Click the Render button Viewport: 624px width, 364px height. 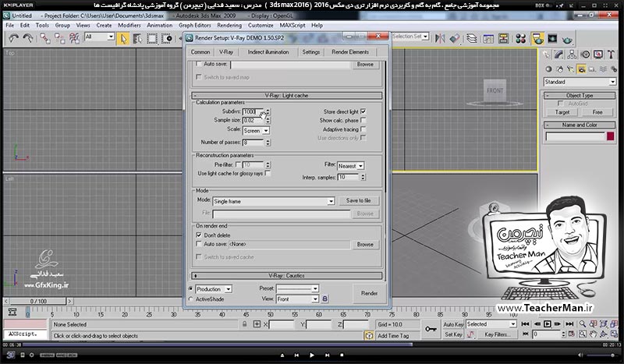click(x=369, y=293)
